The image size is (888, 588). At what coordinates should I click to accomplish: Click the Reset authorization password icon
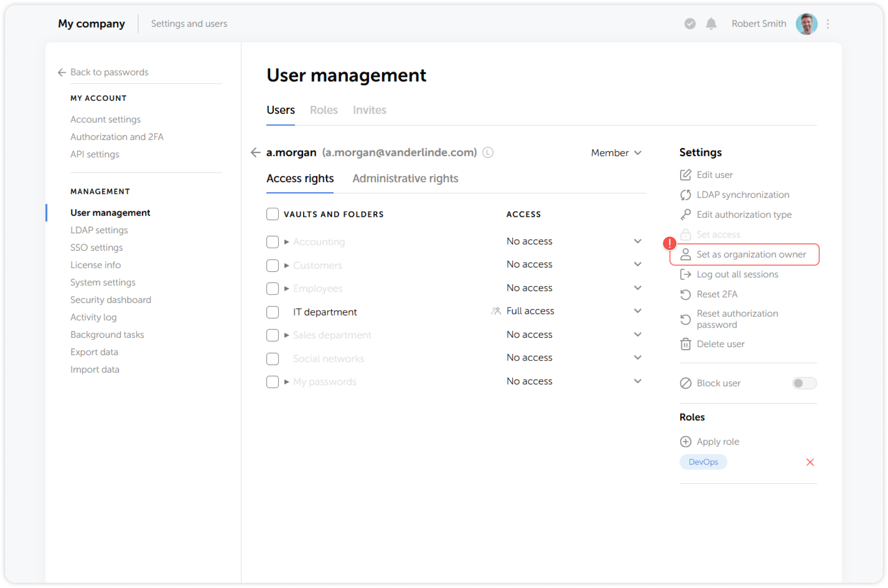(x=686, y=319)
